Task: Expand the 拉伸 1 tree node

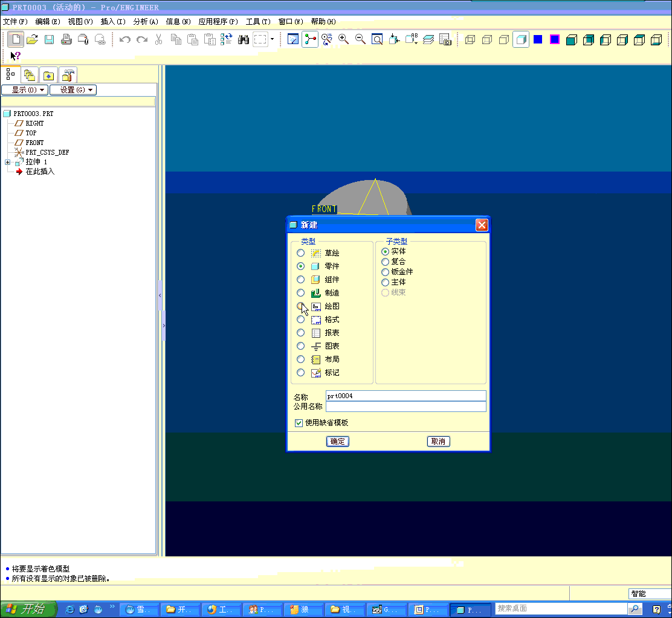Action: 7,163
